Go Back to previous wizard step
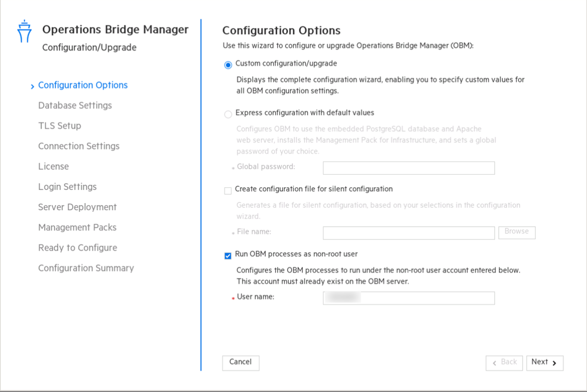This screenshot has width=587, height=392. coord(504,363)
